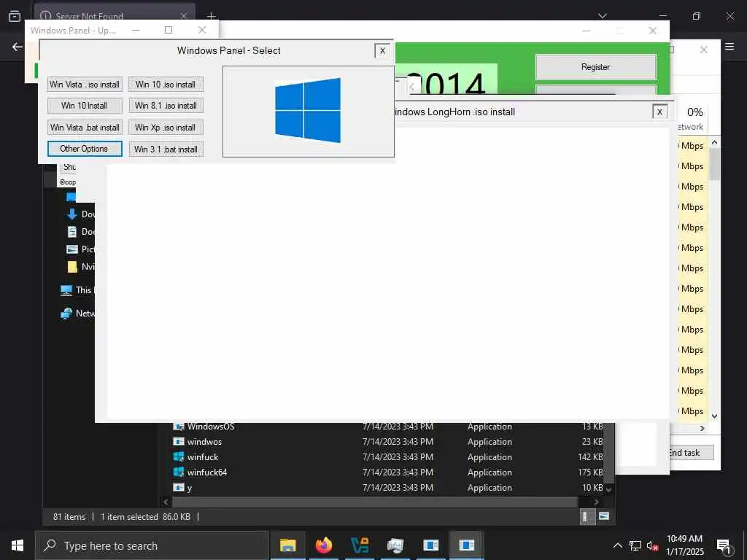Open Pictures folder in Explorer sidebar
Viewport: 747px width, 560px height.
click(x=81, y=249)
